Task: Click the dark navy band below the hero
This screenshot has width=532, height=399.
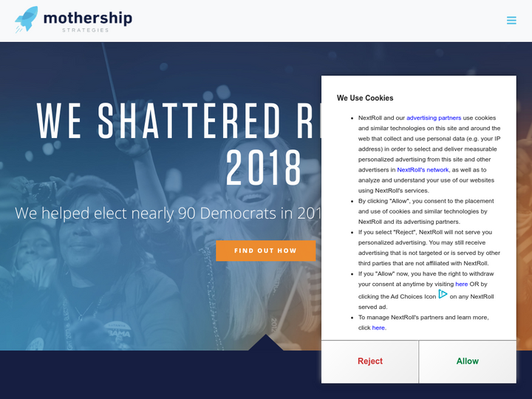Action: click(x=148, y=377)
